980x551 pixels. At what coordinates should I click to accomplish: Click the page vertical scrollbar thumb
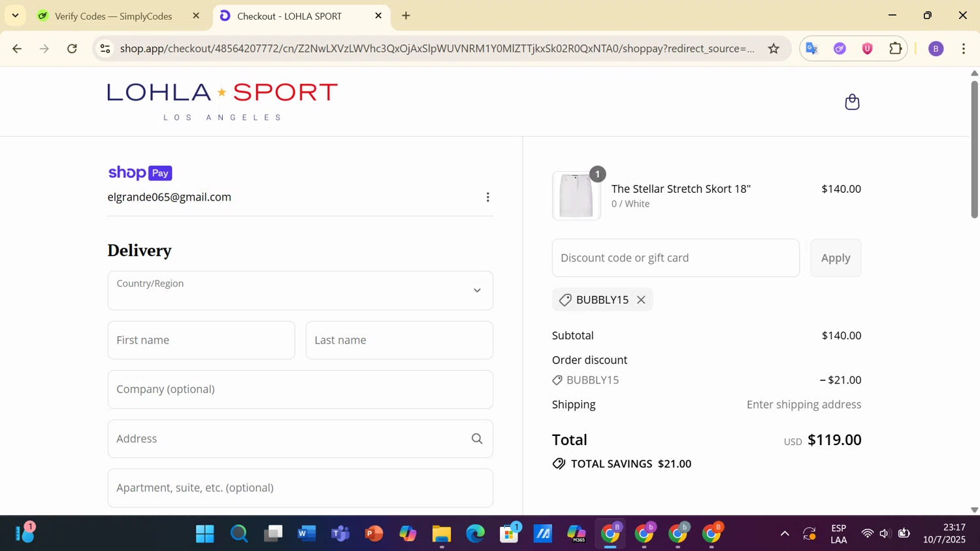[974, 149]
